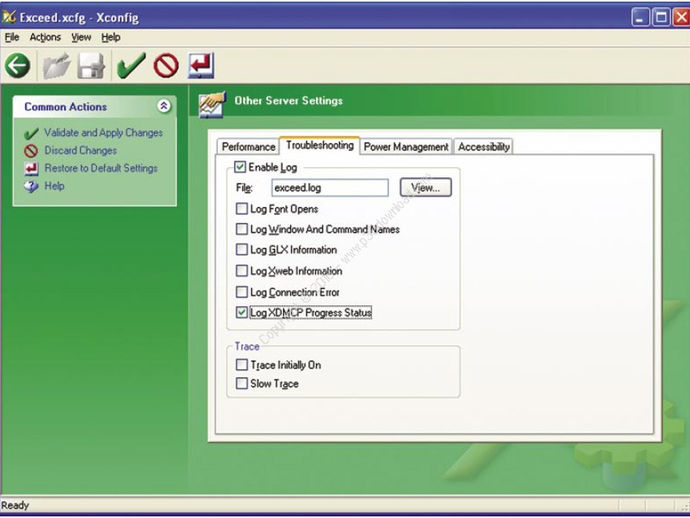Click the green Back arrow toolbar icon
This screenshot has height=518, width=690.
[18, 66]
